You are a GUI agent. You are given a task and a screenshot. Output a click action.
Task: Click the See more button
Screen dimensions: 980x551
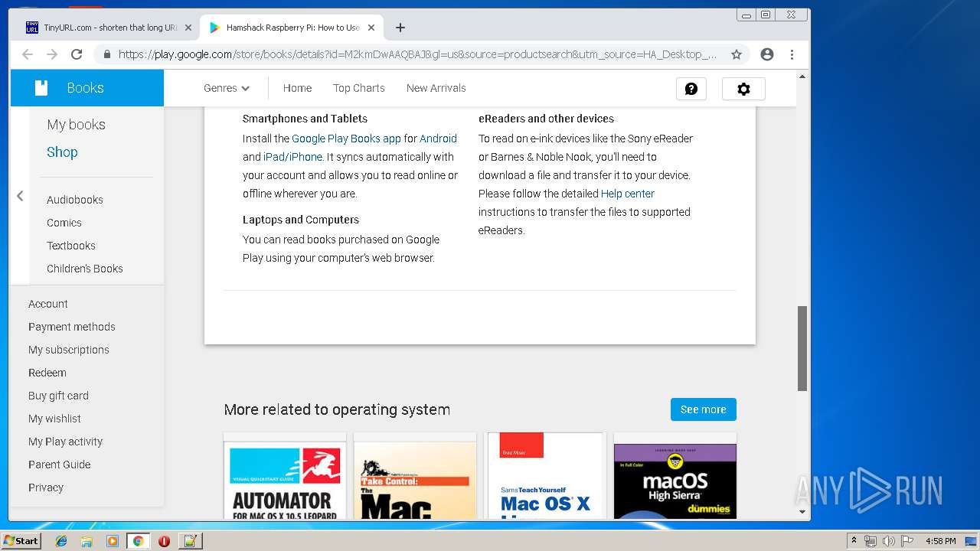704,409
